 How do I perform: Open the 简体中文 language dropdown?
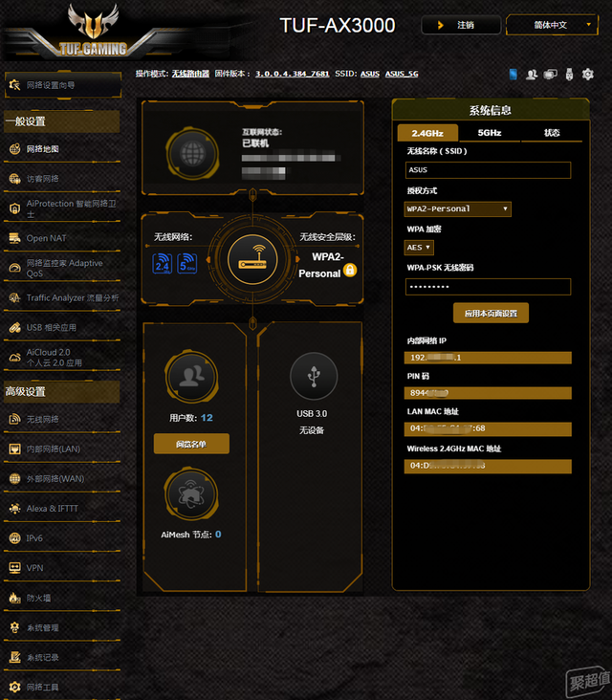pos(552,25)
